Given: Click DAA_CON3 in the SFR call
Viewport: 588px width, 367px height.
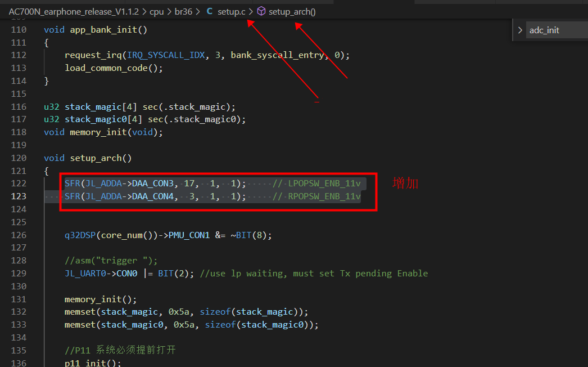Looking at the screenshot, I should click(x=153, y=183).
